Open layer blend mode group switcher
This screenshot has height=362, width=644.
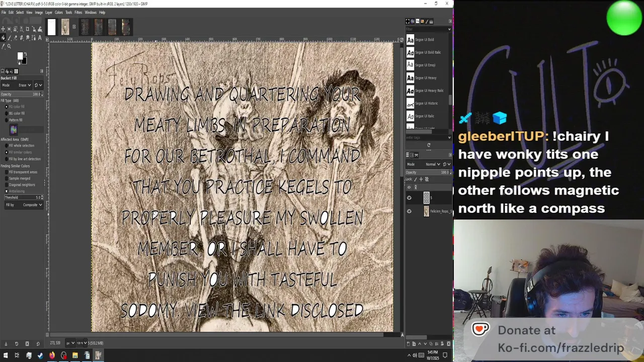point(447,164)
